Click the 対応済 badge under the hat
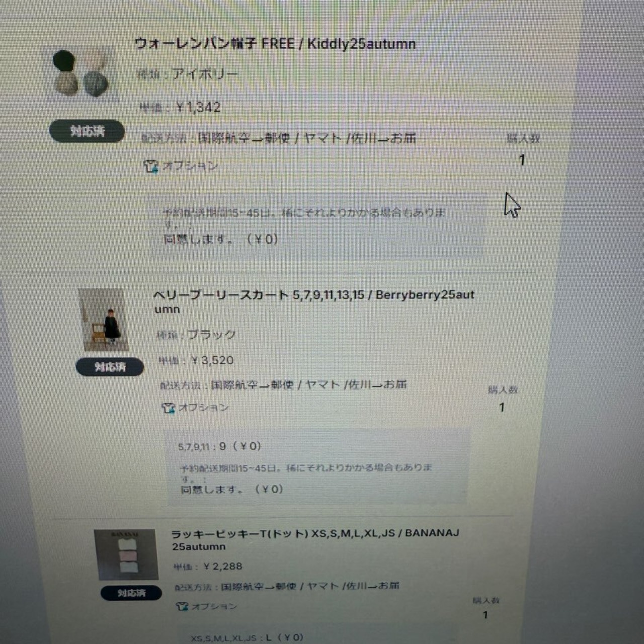The image size is (644, 644). coord(87,131)
